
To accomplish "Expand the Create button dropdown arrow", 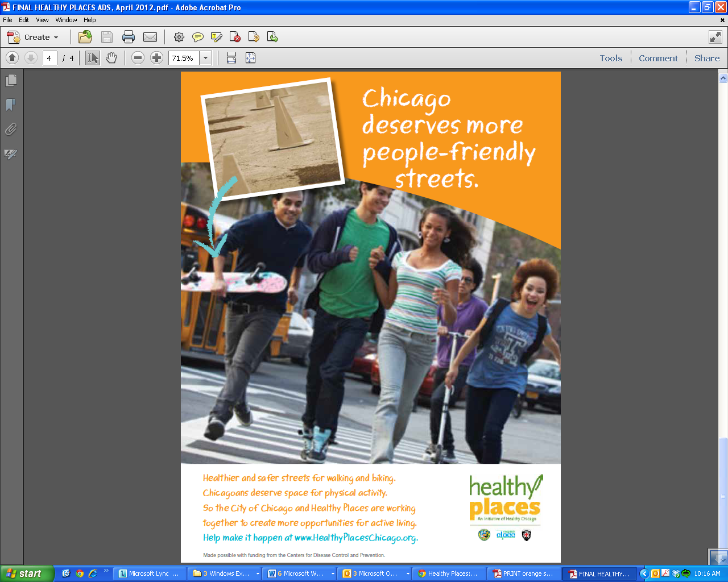I will (x=56, y=38).
